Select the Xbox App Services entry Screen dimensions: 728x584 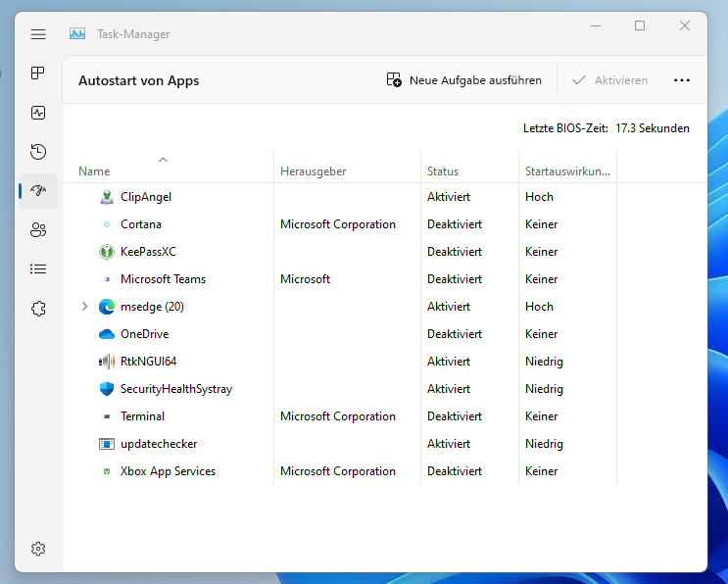coord(169,471)
